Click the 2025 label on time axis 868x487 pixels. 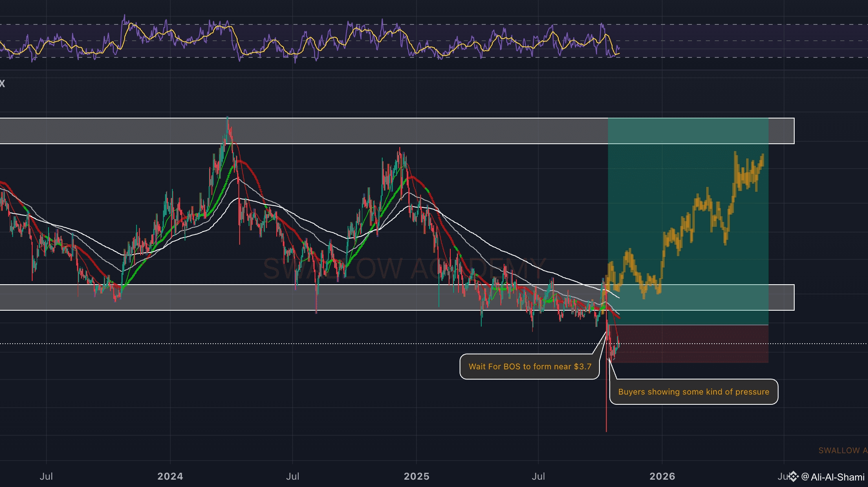pyautogui.click(x=416, y=476)
